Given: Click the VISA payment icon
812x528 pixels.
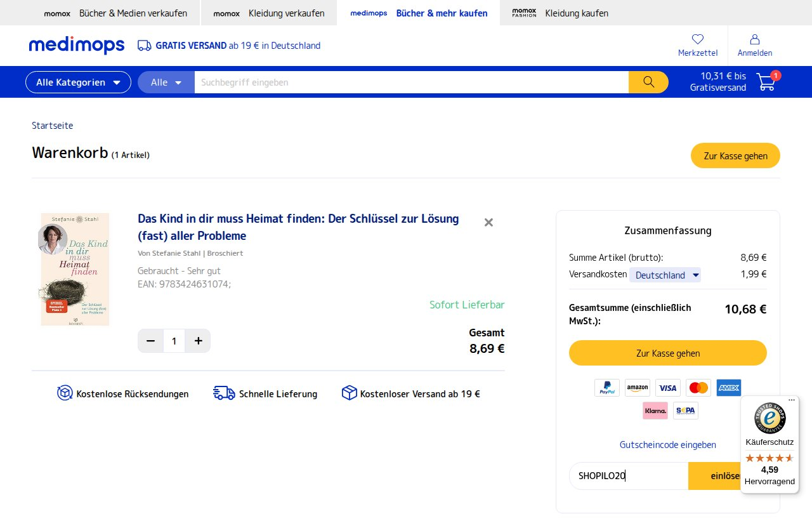Looking at the screenshot, I should coord(668,388).
